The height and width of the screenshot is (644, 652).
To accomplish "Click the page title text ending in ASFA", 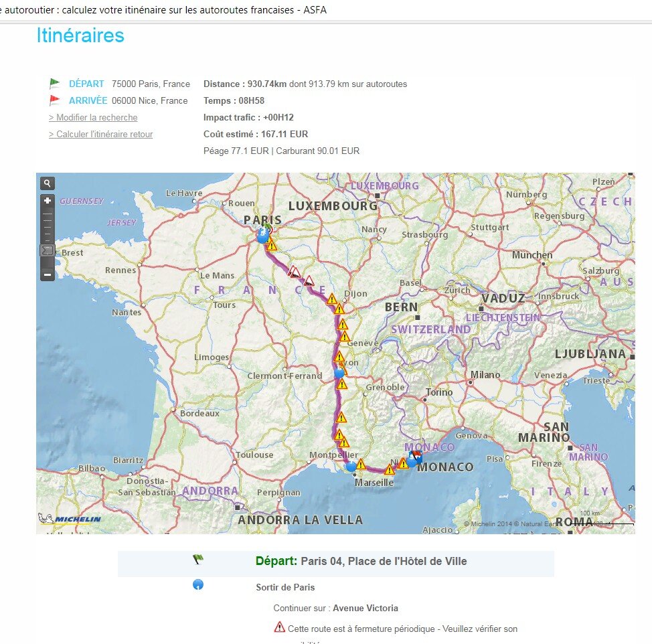I will [x=163, y=10].
